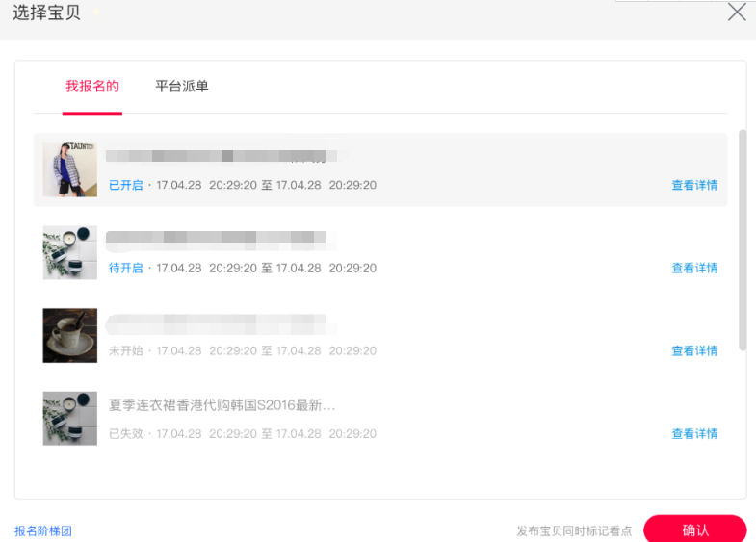This screenshot has width=756, height=542.
Task: Click the 发布宝贝同时标记看点 label
Action: click(574, 531)
